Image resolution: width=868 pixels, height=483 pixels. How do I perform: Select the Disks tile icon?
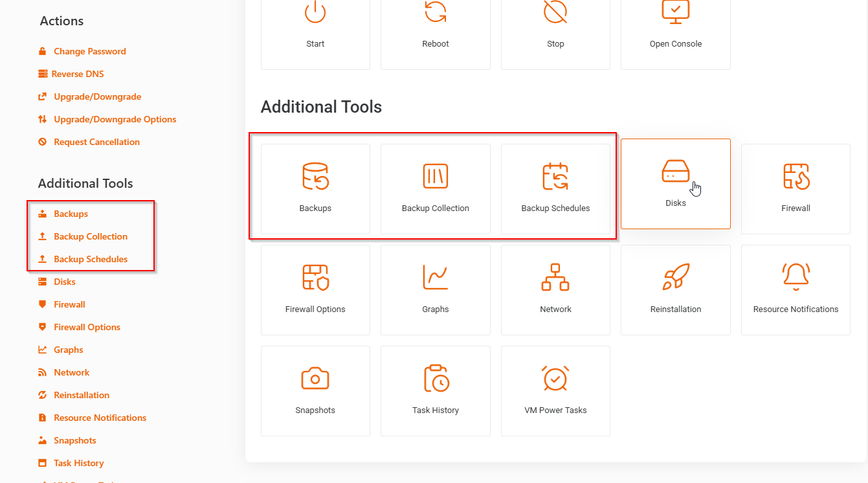pos(675,171)
